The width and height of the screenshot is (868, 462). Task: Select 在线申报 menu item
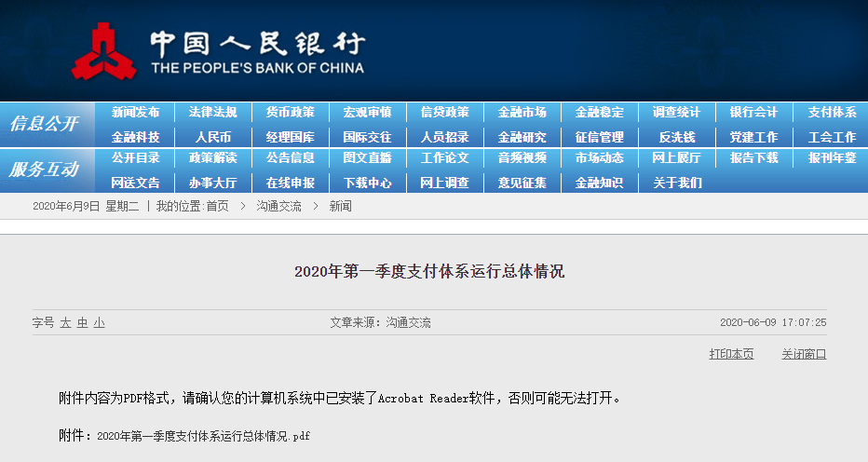[x=290, y=183]
